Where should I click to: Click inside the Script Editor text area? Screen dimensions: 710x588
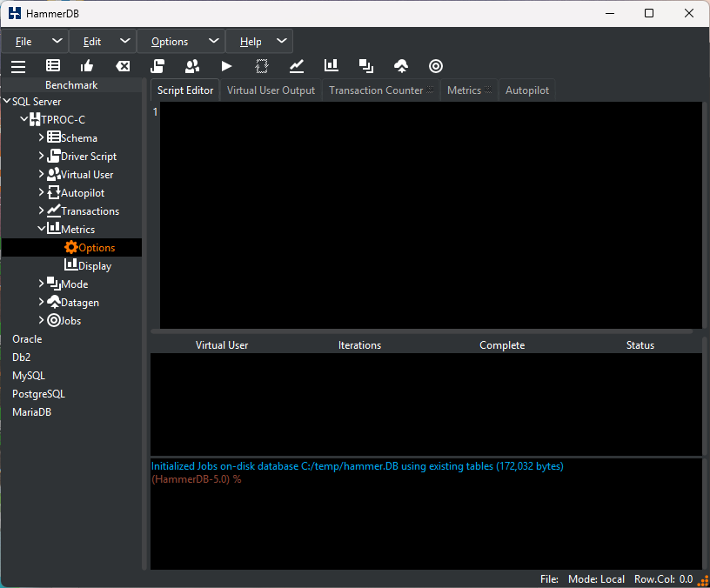[x=431, y=215]
